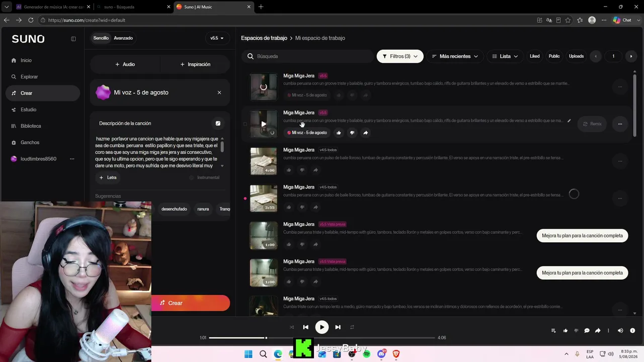Open Discord from the Windows taskbar
The height and width of the screenshot is (362, 644).
(381, 354)
